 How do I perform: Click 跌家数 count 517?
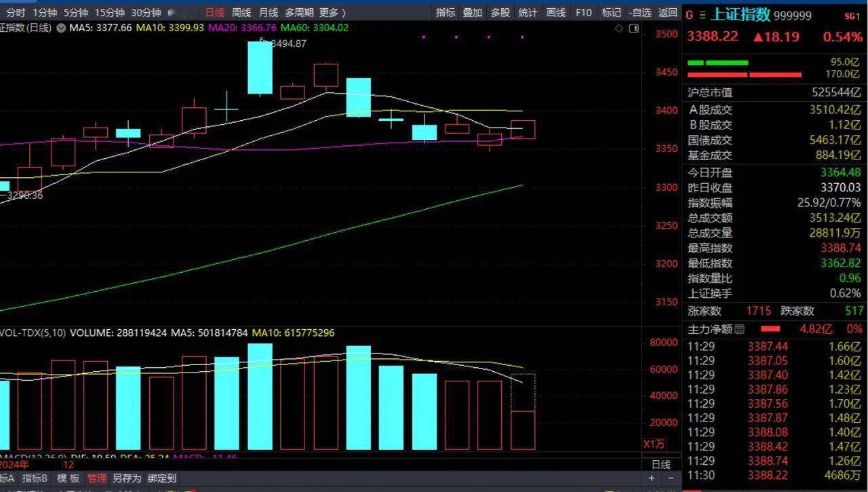[854, 311]
